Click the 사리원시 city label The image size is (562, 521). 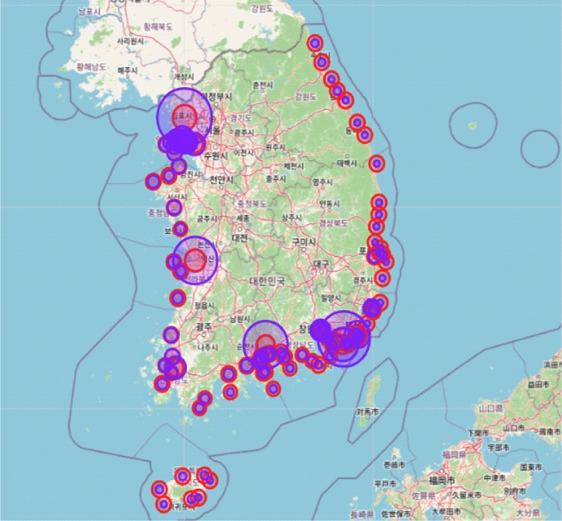130,41
